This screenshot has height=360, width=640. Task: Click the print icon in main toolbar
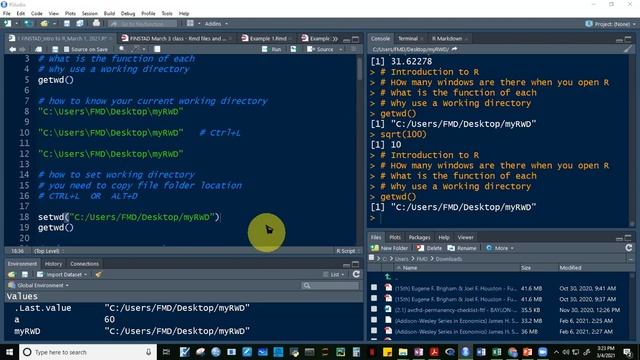click(96, 23)
